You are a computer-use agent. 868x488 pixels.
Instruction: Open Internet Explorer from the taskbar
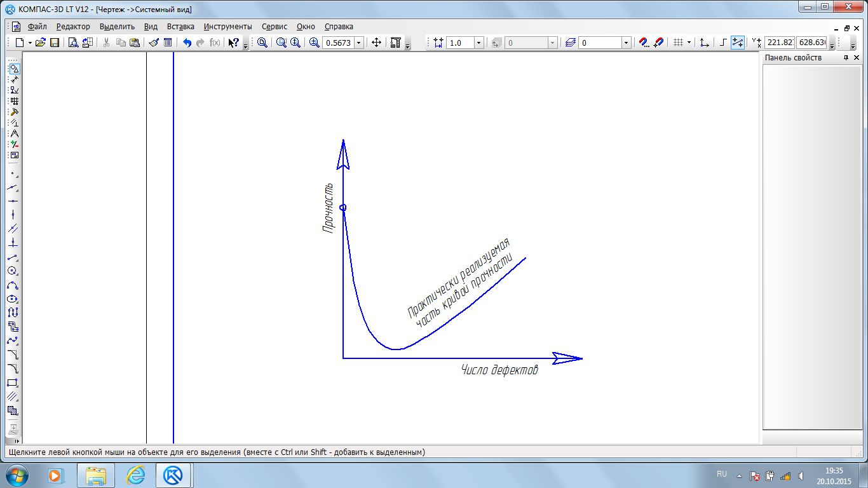(135, 475)
